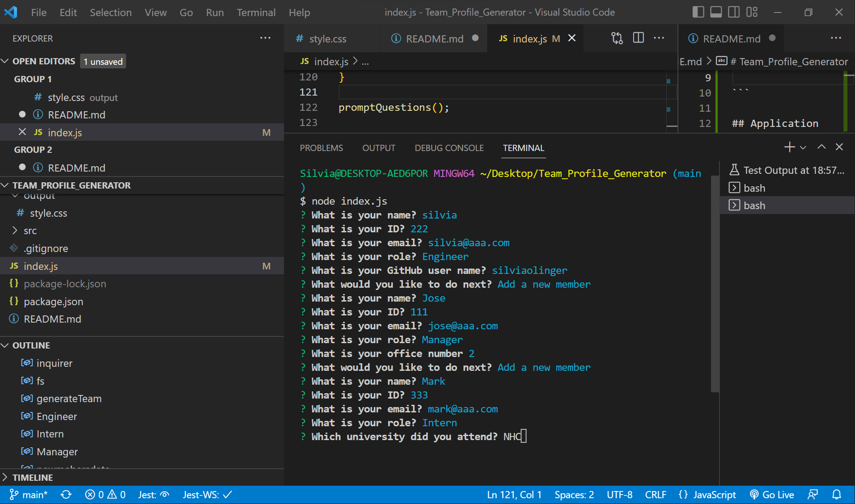The width and height of the screenshot is (855, 504).
Task: Toggle Jest watch eye indicator
Action: (153, 495)
